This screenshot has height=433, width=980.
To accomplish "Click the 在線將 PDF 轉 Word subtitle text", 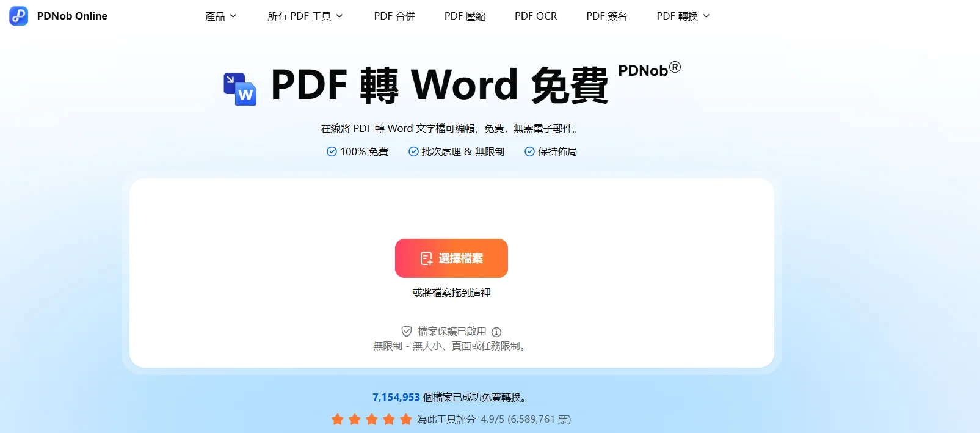I will click(451, 128).
